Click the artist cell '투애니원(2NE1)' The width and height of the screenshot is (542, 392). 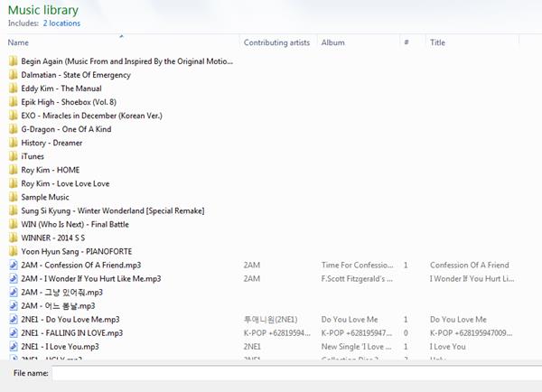(270, 320)
